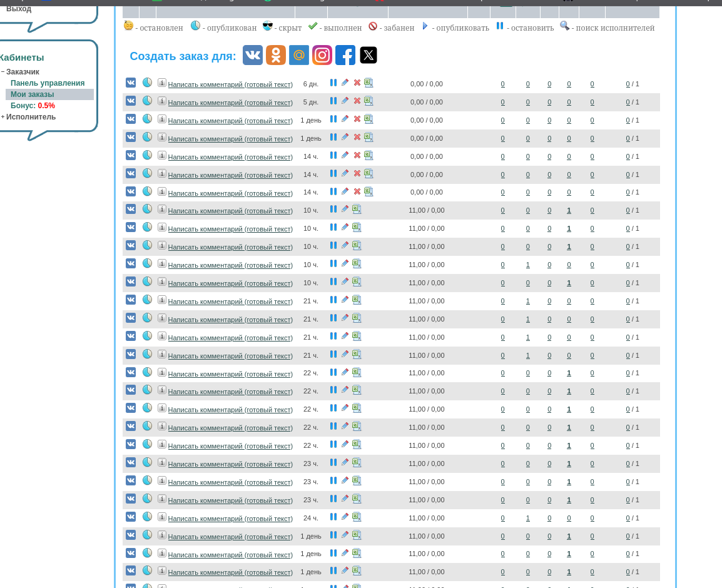
Task: Click the '5 дн.' time value
Action: tap(311, 102)
